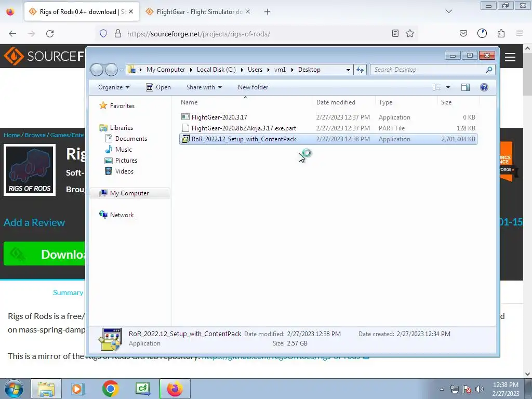Click My Computer in the breadcrumb path
This screenshot has width=532, height=399.
[166, 70]
